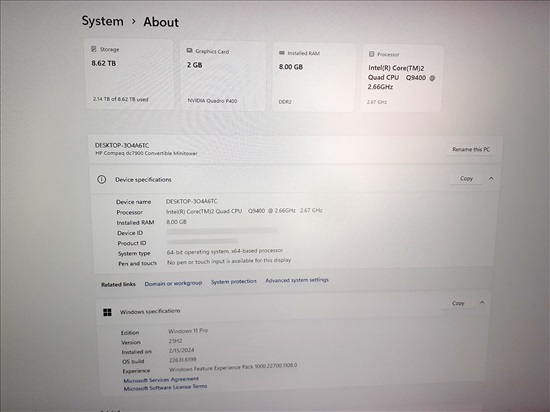Image resolution: width=550 pixels, height=412 pixels.
Task: Collapse the Device specifications section chevron
Action: 491,178
